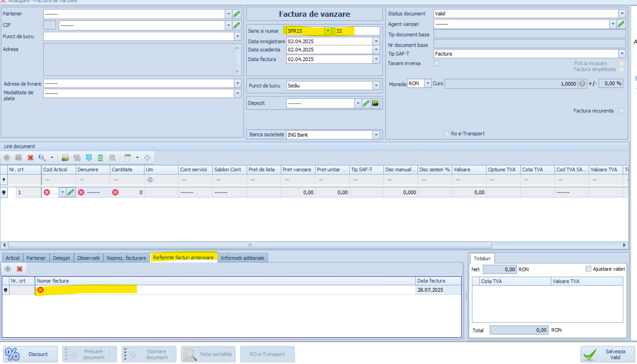Click the horizontal scrollbar of document lines grid
Image resolution: width=637 pixels, height=364 pixels.
coord(250,245)
